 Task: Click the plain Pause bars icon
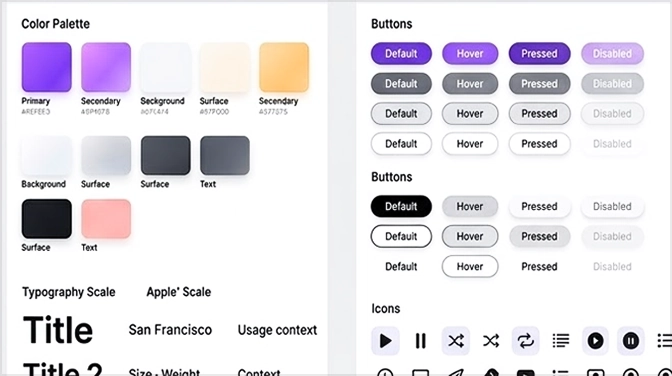(x=420, y=341)
